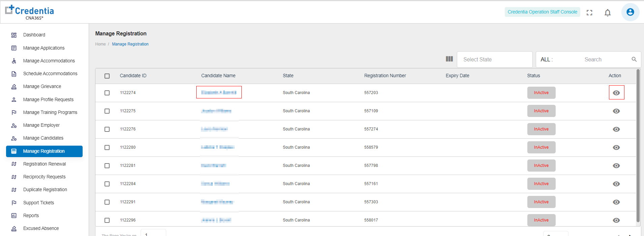Click the Credentia CNA365 logo
The image size is (644, 236).
(30, 12)
